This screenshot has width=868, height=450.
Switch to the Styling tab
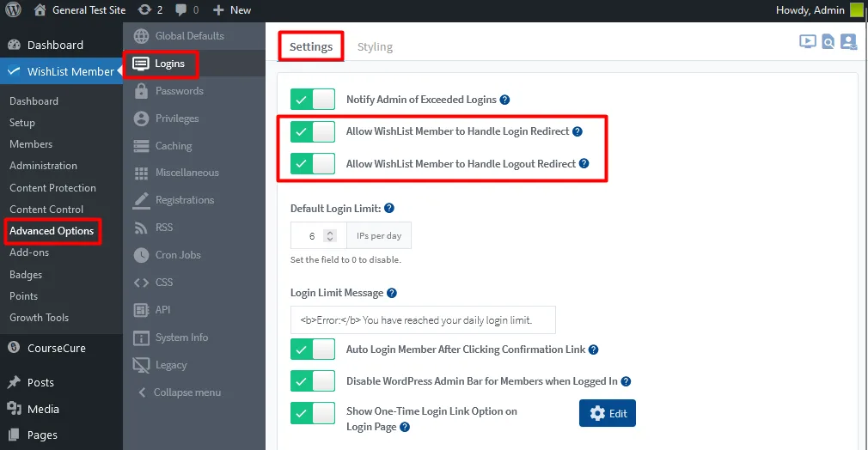pyautogui.click(x=375, y=46)
